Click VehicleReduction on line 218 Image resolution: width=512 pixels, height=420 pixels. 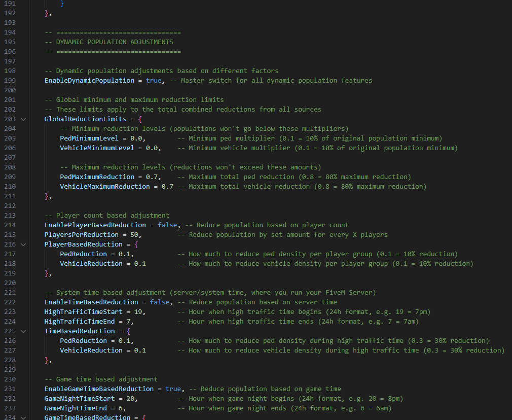click(91, 263)
